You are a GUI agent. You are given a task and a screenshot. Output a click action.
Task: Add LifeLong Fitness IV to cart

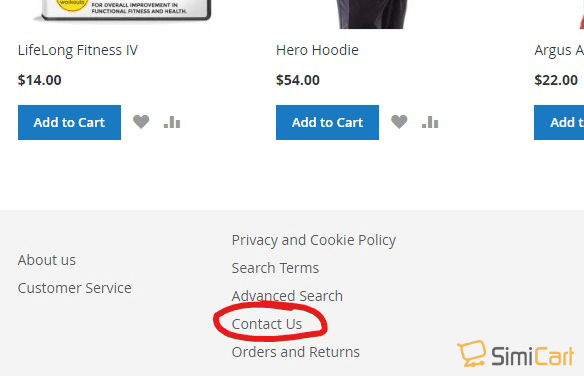click(x=69, y=122)
